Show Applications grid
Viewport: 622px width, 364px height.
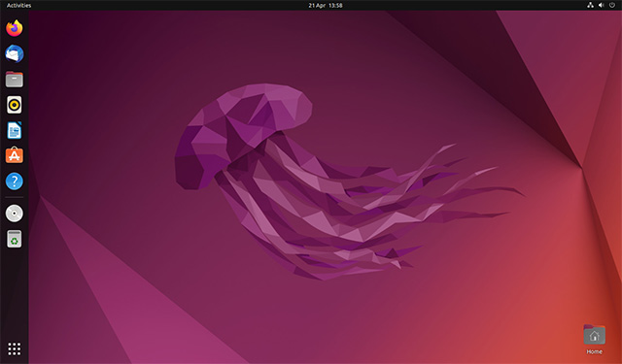15,348
